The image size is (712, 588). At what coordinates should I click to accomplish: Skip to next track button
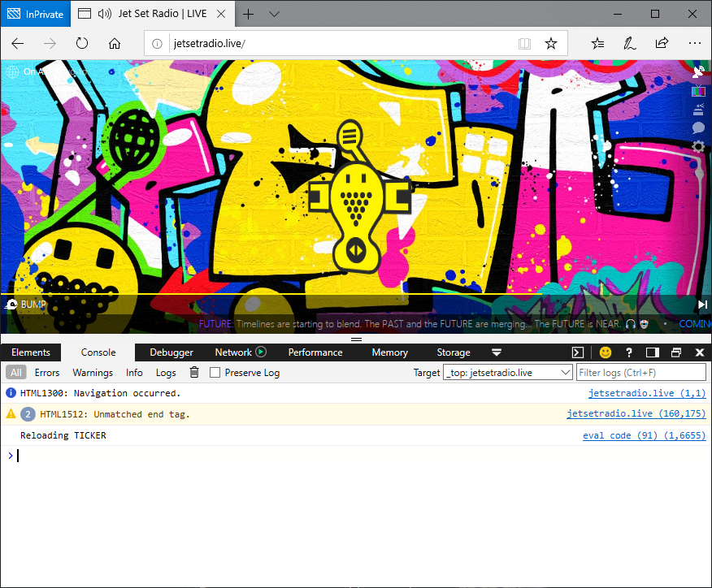(x=702, y=305)
